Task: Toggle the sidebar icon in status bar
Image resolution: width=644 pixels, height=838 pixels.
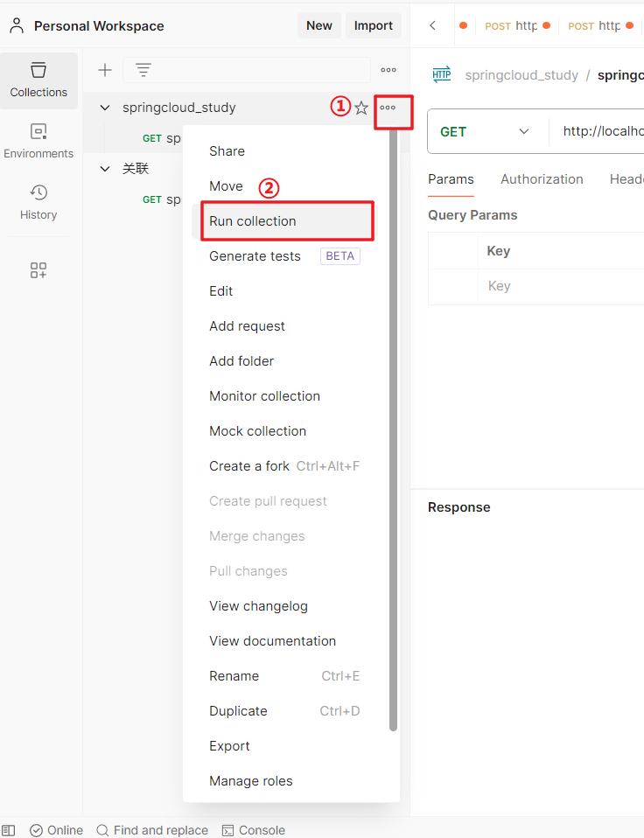Action: [x=9, y=830]
